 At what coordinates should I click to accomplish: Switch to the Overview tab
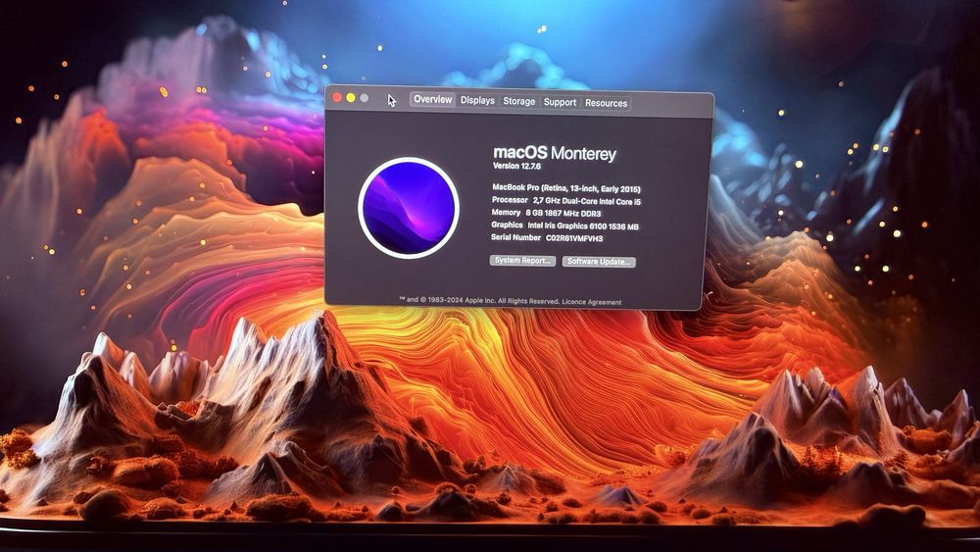(x=432, y=99)
